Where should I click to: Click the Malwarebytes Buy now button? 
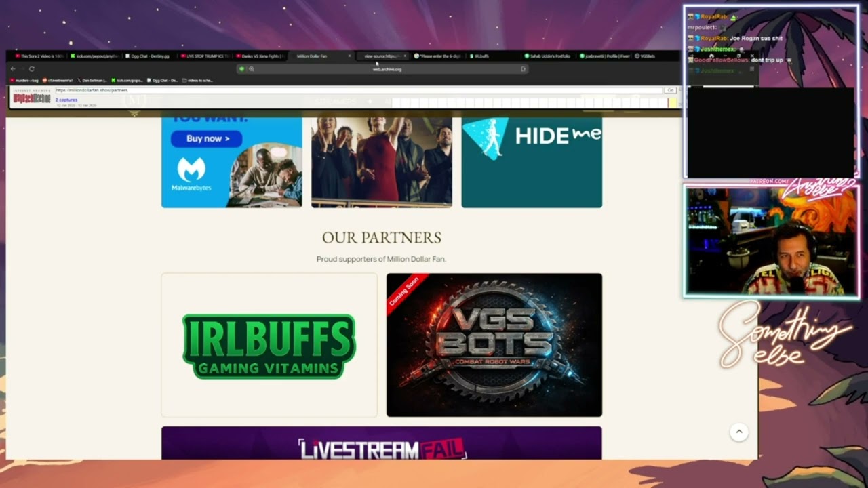pos(206,138)
